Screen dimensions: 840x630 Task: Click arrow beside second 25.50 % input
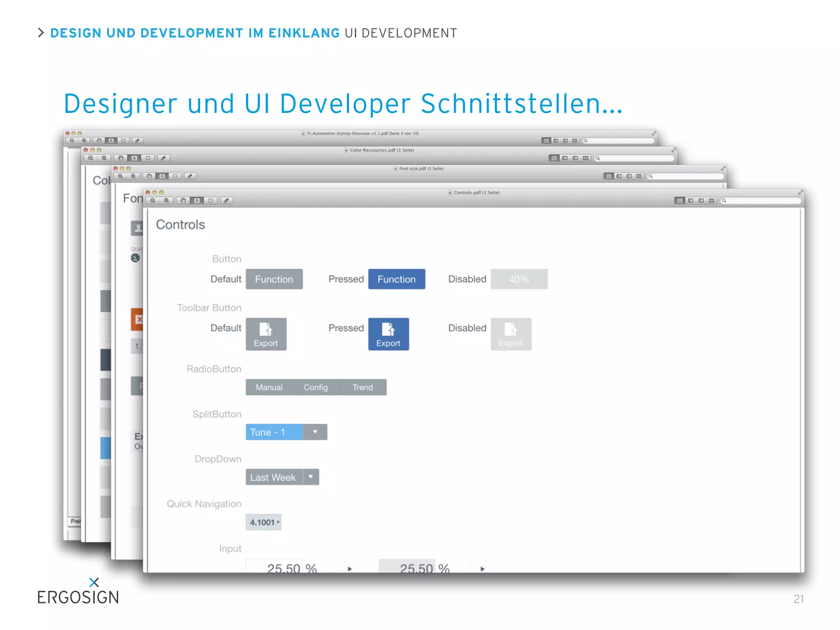click(482, 569)
